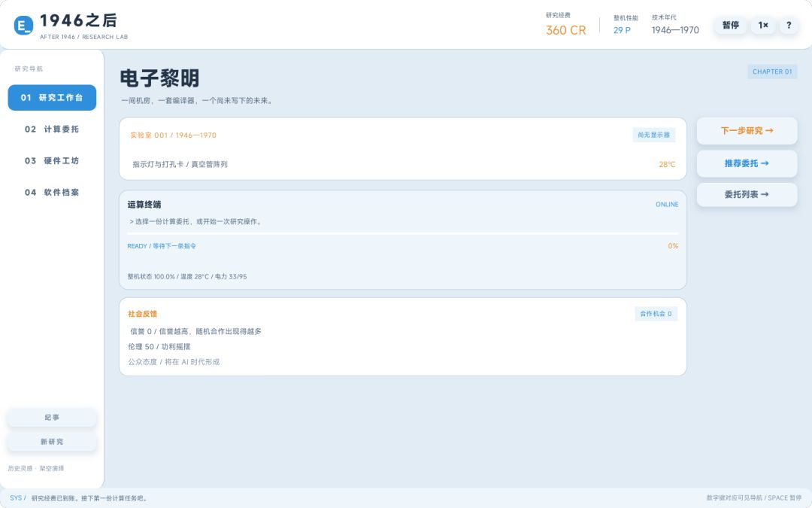Click the 指示灯与打孔卡 / 真空管阵列 line
812x508 pixels.
180,164
